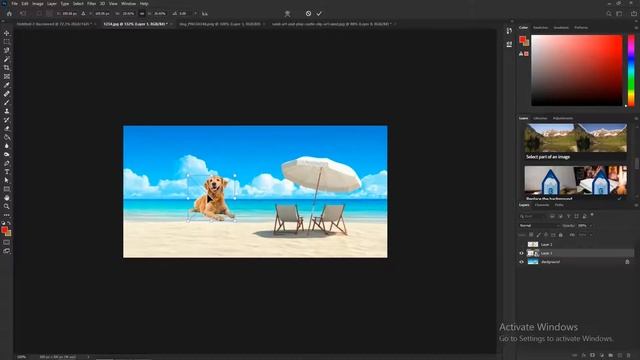Open the 'Select part of an image' tutorial
The width and height of the screenshot is (640, 360).
[576, 142]
